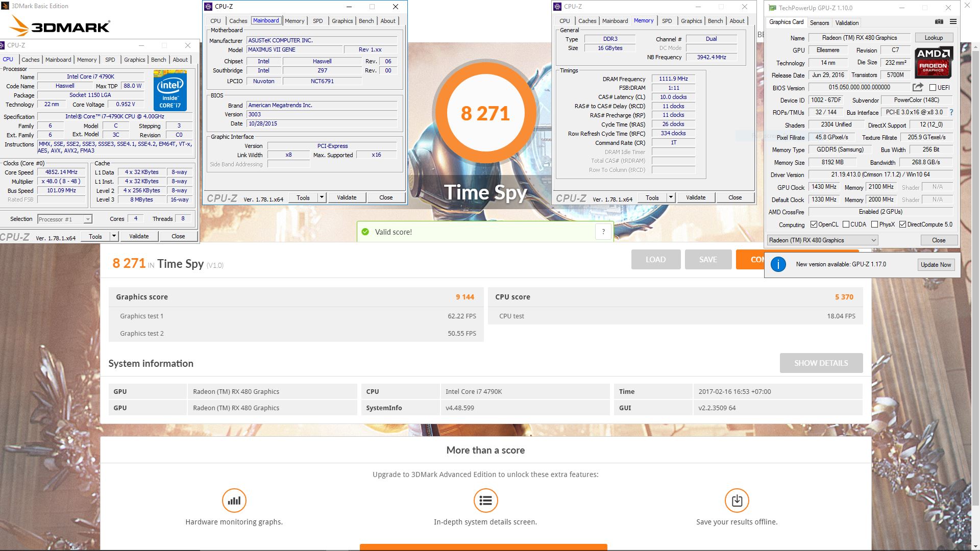980x551 pixels.
Task: Click the Save results offline icon
Action: pyautogui.click(x=737, y=500)
